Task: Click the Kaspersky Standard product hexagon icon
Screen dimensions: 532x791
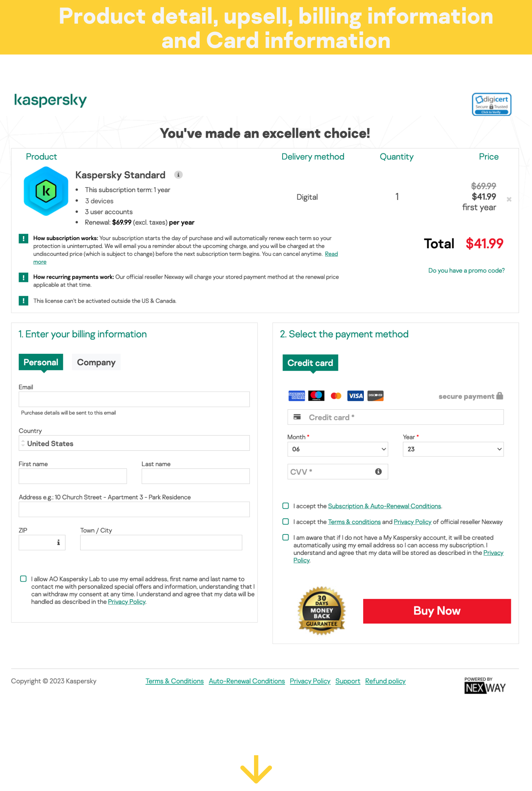Action: click(x=46, y=191)
